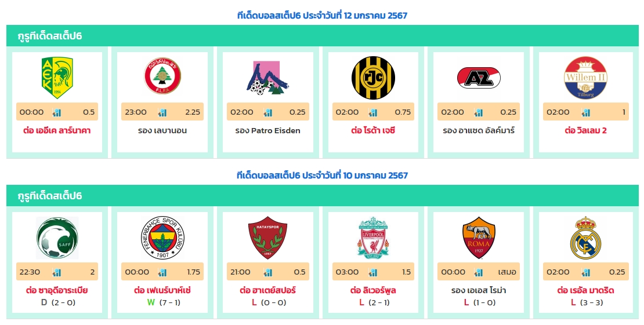Click the AS Roma logo
644x325 pixels.
(x=479, y=238)
